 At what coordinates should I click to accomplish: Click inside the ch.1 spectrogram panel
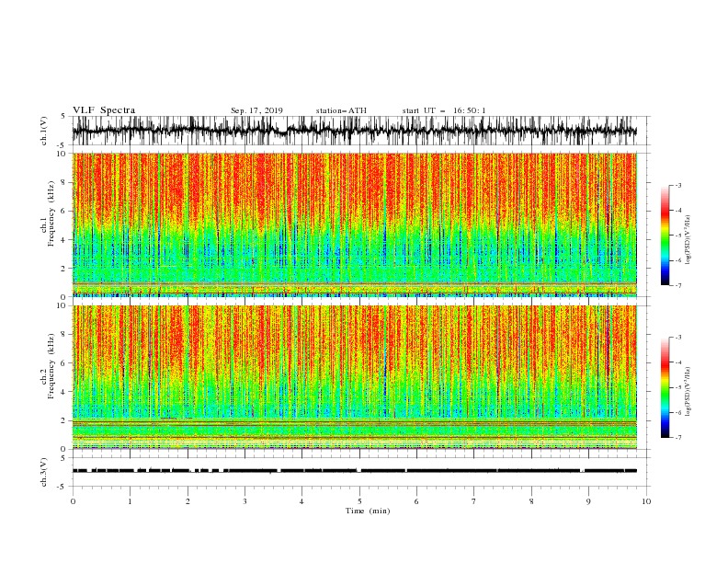click(x=354, y=224)
